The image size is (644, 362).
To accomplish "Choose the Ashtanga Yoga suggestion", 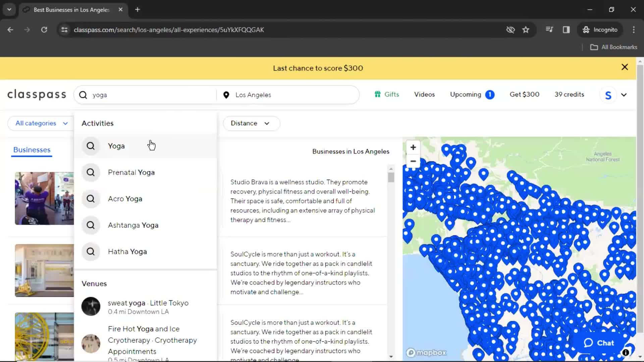I will point(146,225).
